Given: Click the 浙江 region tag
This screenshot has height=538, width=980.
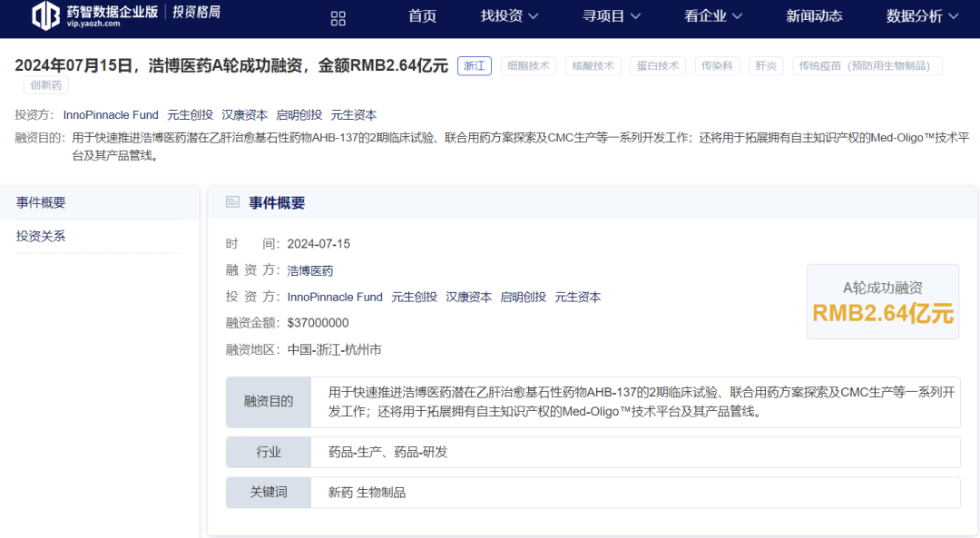Looking at the screenshot, I should pyautogui.click(x=475, y=65).
